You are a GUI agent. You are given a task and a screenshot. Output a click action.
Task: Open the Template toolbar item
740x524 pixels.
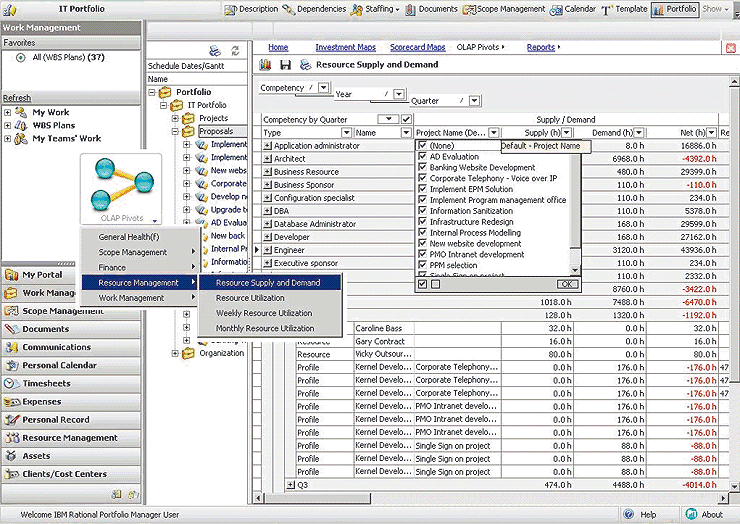point(624,9)
